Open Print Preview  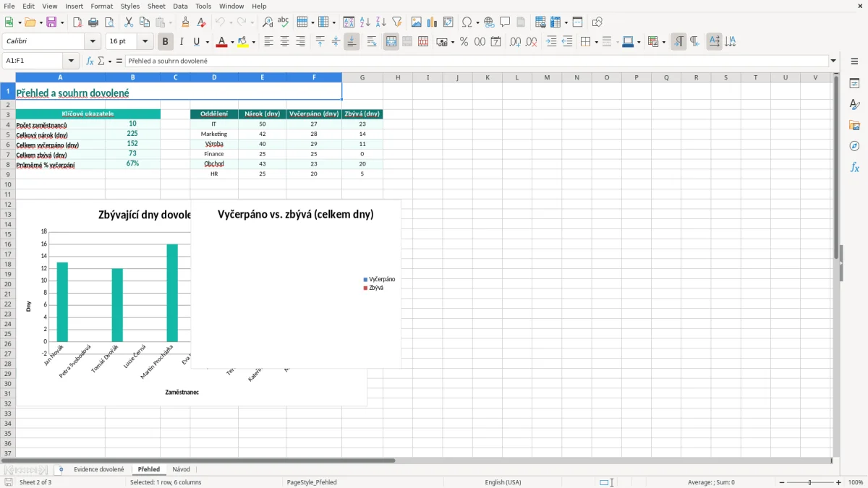pos(109,22)
